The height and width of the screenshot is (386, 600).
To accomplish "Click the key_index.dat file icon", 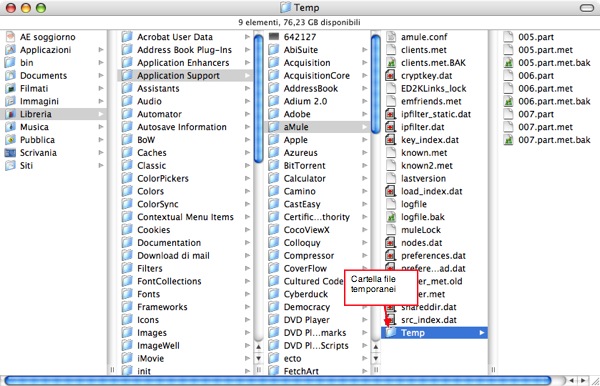I will pos(391,140).
